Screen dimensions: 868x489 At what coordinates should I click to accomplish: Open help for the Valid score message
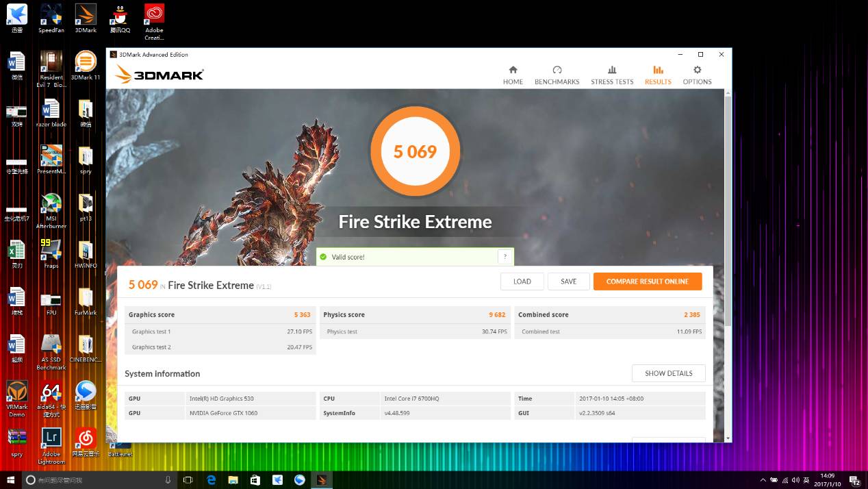[x=505, y=256]
